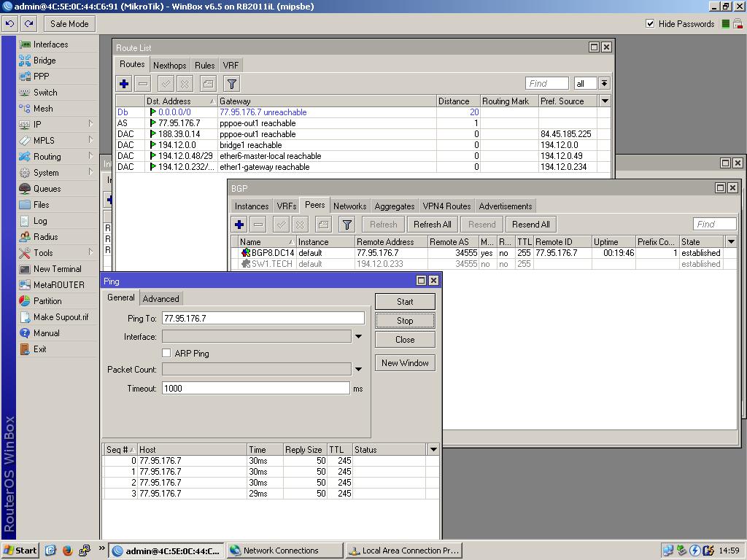Open the VPN4 Routes tab
Viewport: 747px width, 560px height.
click(446, 206)
